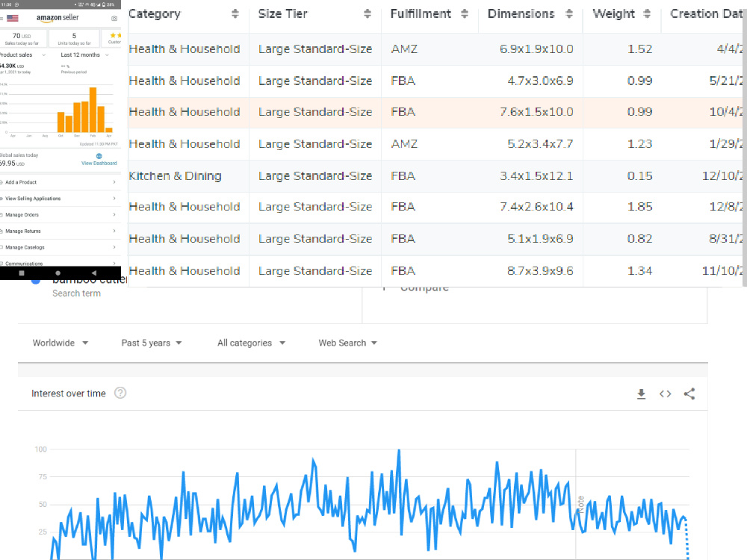Tap the Android home circle button
This screenshot has width=747, height=560.
(x=58, y=273)
